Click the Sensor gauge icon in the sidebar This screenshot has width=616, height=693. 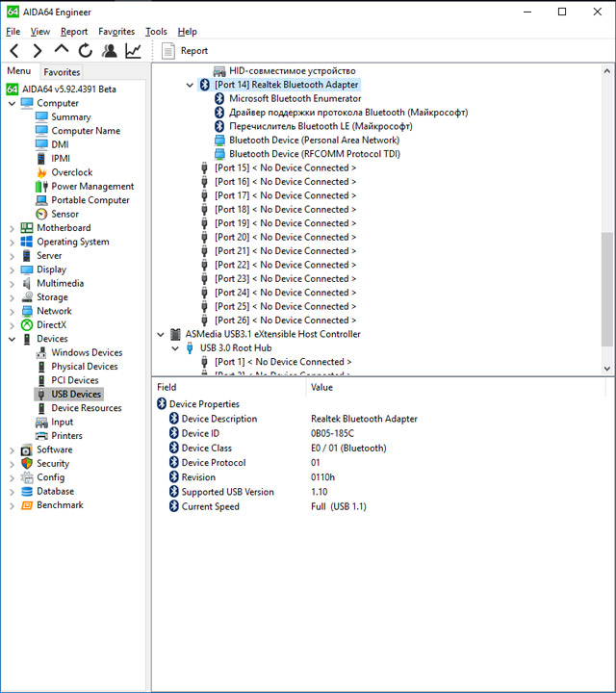click(41, 214)
